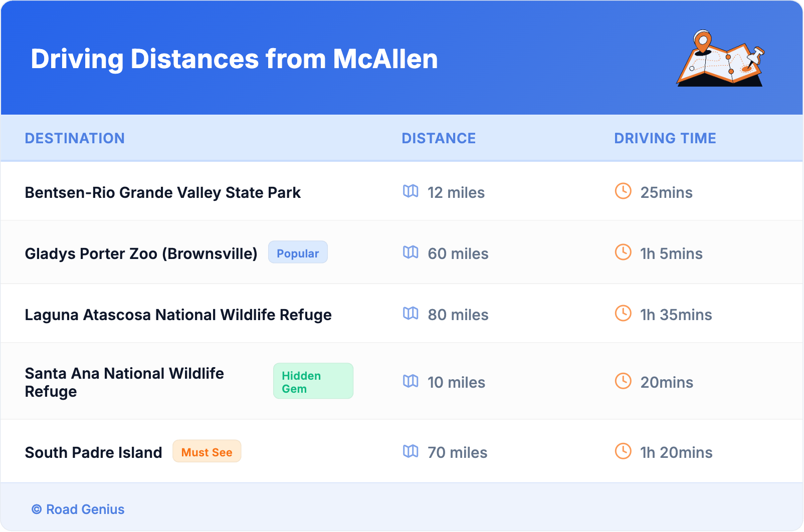Select the Hidden Gem badge
This screenshot has width=804, height=532.
coord(313,381)
